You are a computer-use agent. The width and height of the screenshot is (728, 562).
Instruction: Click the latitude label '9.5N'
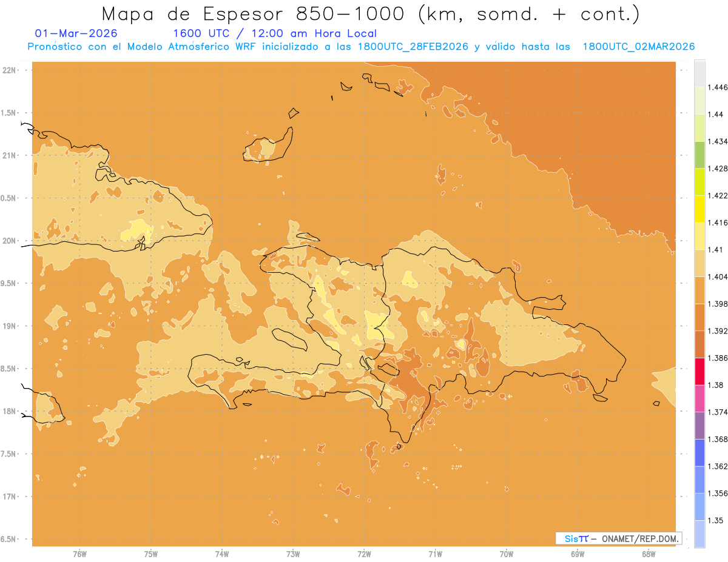pyautogui.click(x=8, y=284)
